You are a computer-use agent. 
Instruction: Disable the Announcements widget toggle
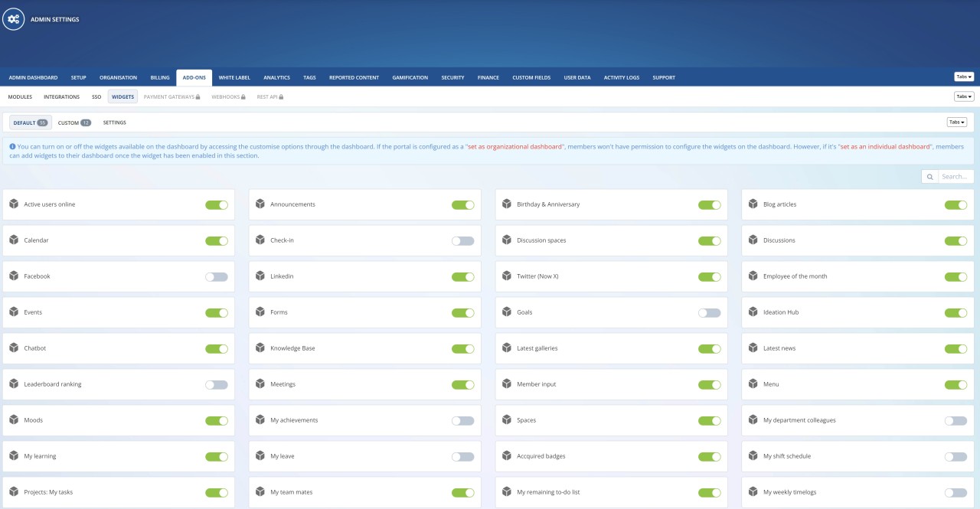point(462,204)
